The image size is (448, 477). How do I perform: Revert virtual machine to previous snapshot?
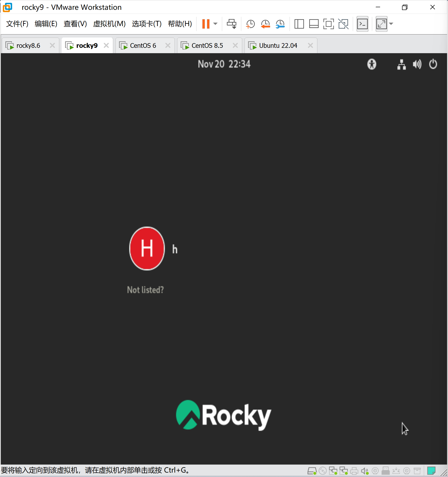pyautogui.click(x=265, y=24)
